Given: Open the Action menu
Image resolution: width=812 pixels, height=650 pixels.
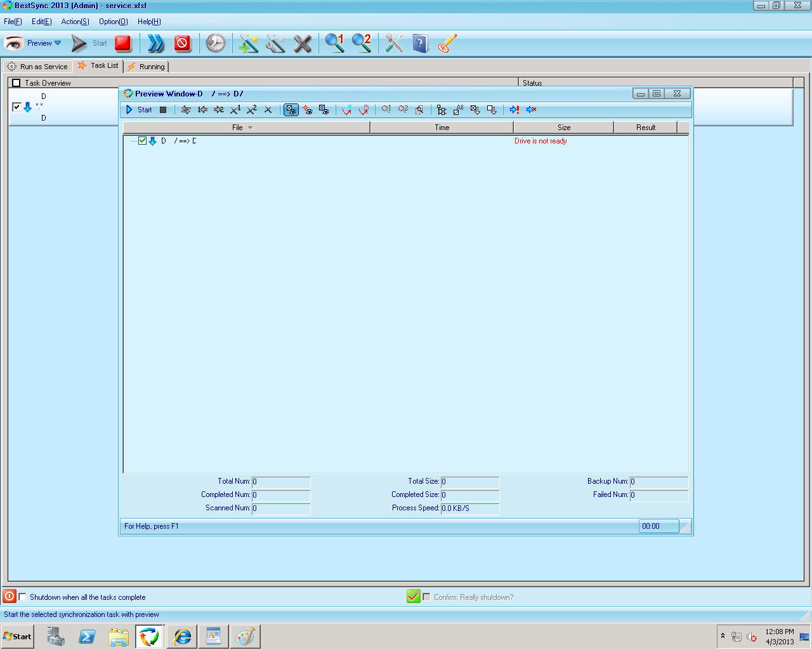Looking at the screenshot, I should pyautogui.click(x=75, y=22).
